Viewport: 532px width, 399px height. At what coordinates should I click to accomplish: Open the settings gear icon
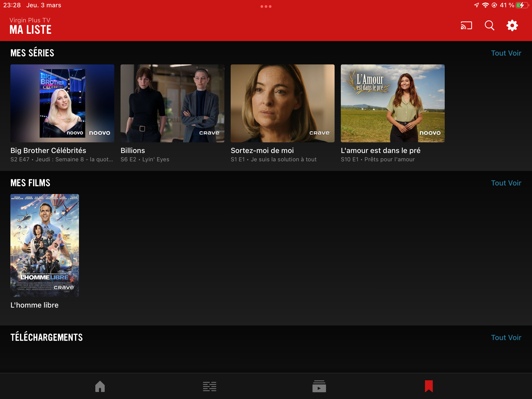pyautogui.click(x=512, y=25)
